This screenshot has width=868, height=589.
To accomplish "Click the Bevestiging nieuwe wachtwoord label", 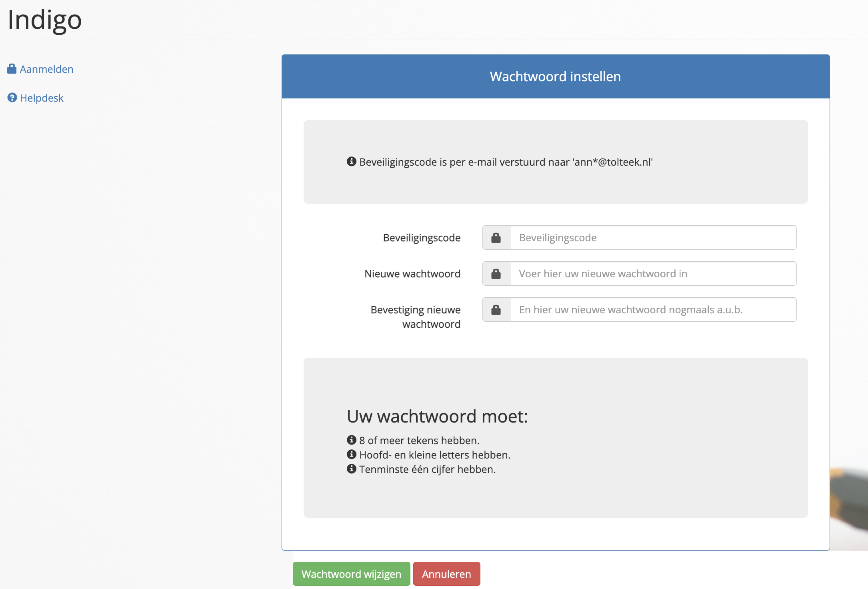I will (x=415, y=317).
